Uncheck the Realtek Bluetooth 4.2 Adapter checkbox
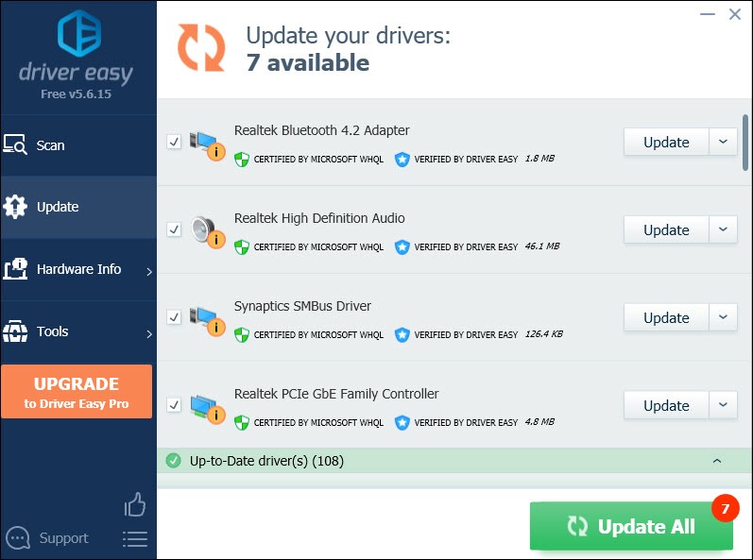 click(174, 142)
